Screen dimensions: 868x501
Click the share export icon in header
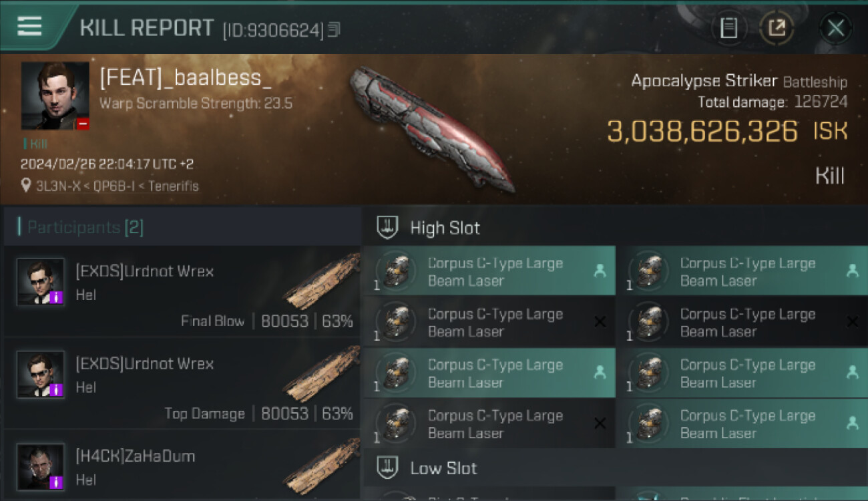tap(777, 28)
